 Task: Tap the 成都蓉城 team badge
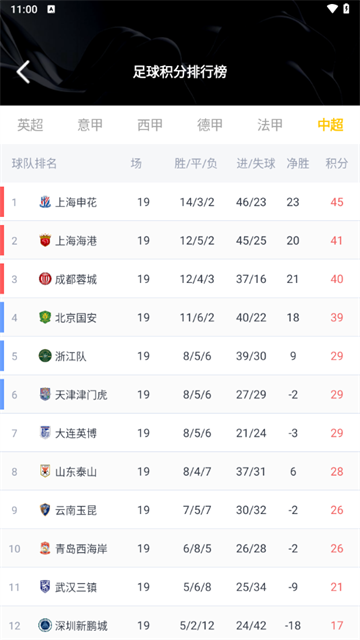point(45,279)
